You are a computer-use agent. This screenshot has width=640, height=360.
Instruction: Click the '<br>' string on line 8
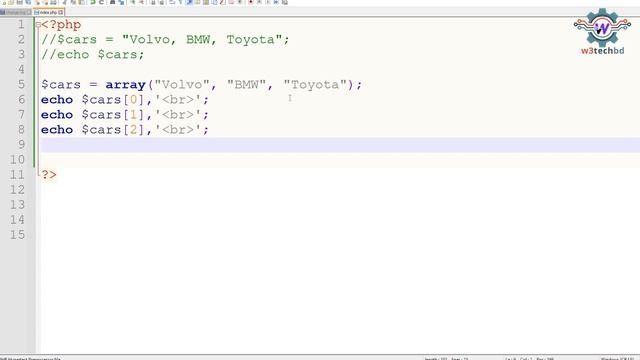click(178, 130)
